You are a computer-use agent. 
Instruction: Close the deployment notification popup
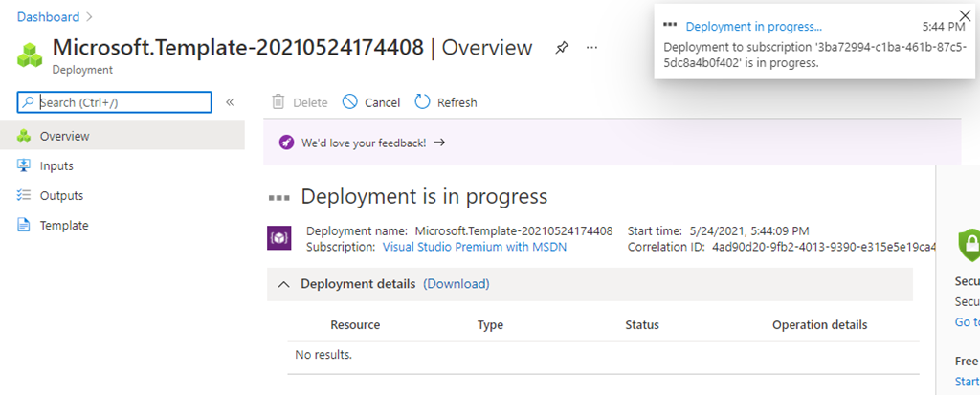click(964, 14)
